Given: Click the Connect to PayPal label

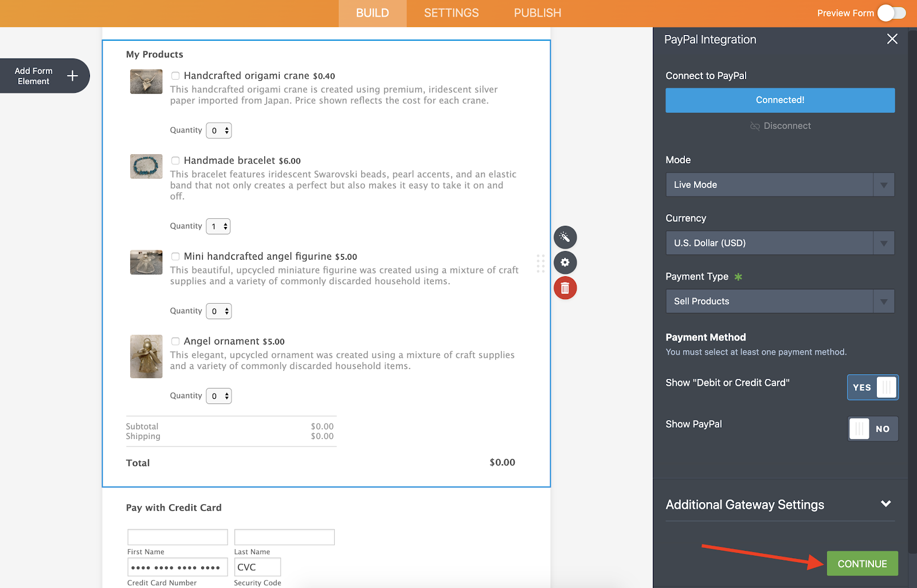Looking at the screenshot, I should tap(706, 76).
